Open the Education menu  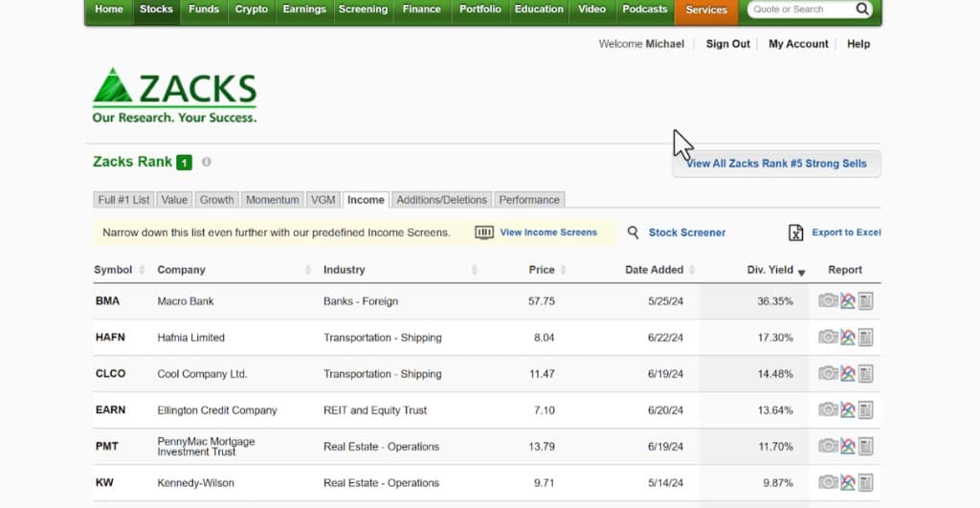(539, 10)
